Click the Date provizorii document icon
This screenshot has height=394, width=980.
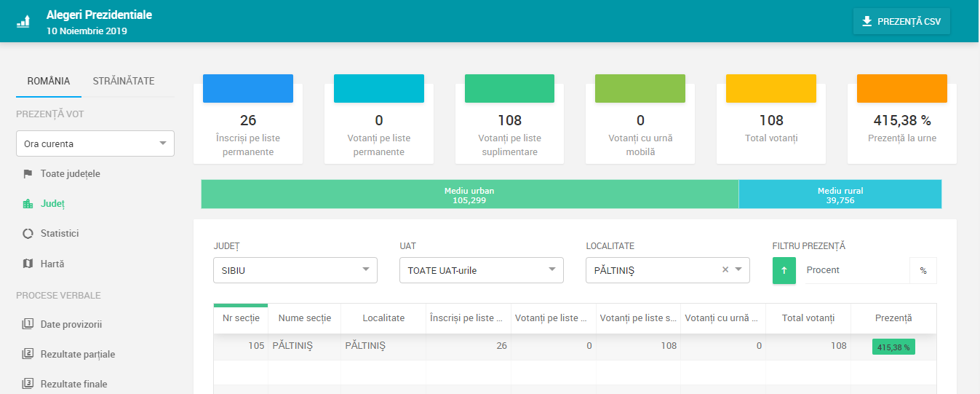point(28,324)
